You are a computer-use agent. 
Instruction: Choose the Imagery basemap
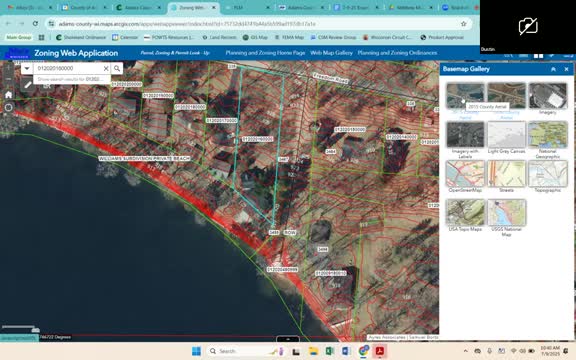point(547,96)
